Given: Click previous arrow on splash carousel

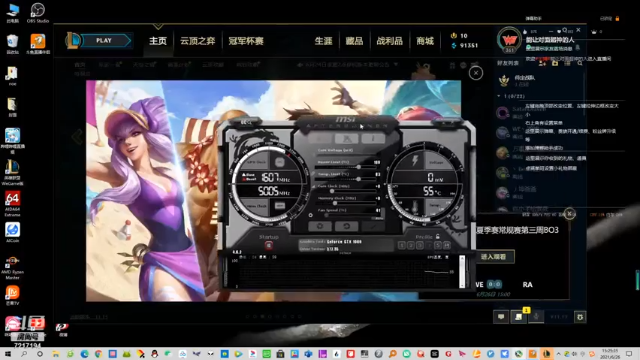Looking at the screenshot, I should 77,137.
